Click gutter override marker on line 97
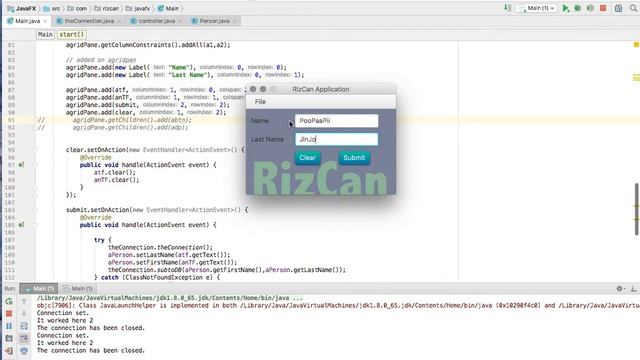The width and height of the screenshot is (640, 360). [x=21, y=165]
